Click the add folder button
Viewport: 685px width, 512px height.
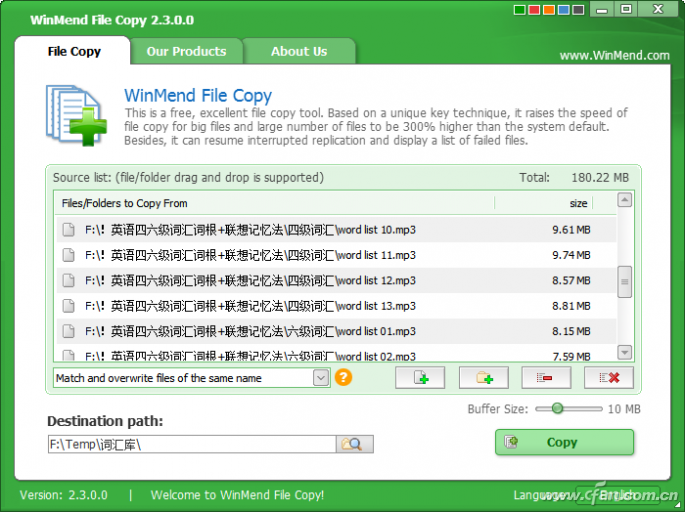[x=484, y=378]
